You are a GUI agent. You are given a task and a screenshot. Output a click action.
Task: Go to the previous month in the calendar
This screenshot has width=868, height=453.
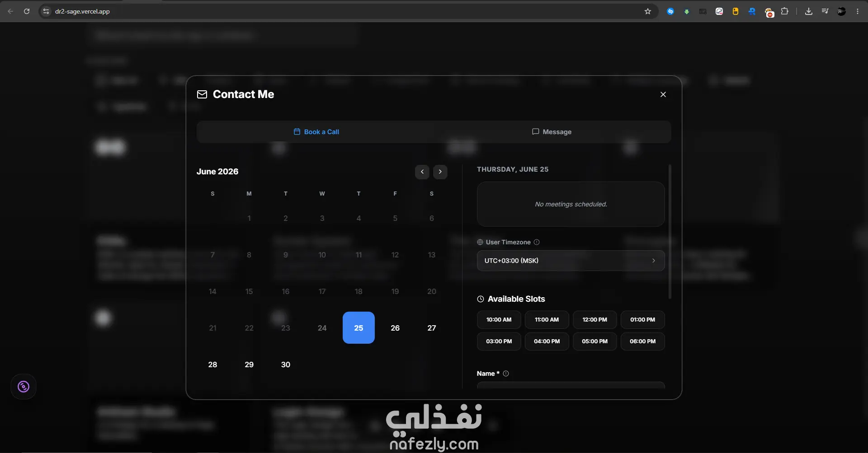pos(422,172)
